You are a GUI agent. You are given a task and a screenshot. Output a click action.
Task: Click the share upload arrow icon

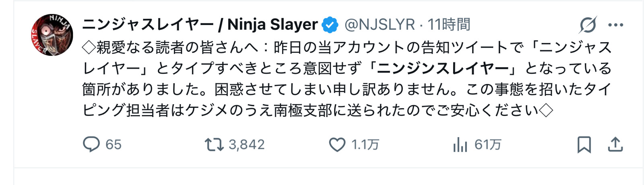pos(615,144)
